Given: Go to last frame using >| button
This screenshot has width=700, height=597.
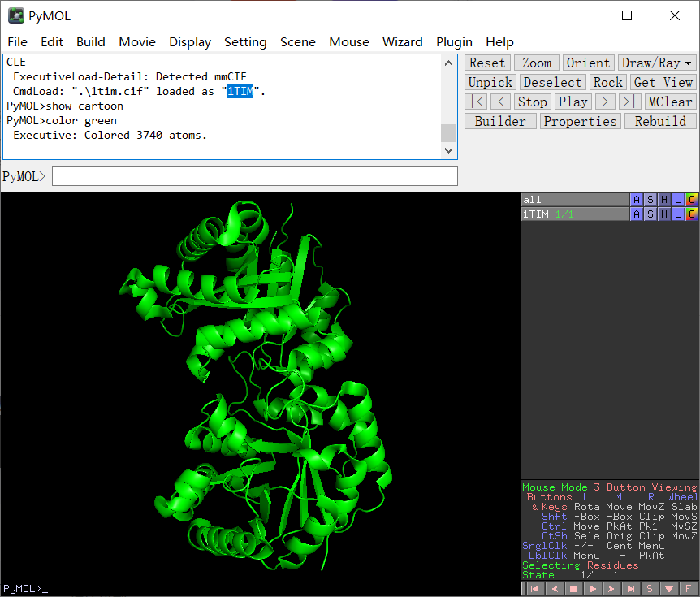Looking at the screenshot, I should click(x=629, y=102).
